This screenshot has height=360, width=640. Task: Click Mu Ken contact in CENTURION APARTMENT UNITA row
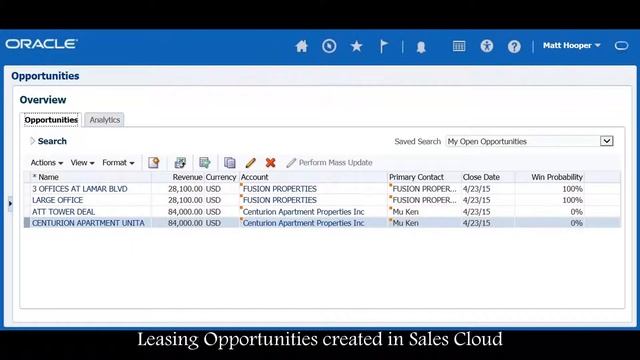405,223
